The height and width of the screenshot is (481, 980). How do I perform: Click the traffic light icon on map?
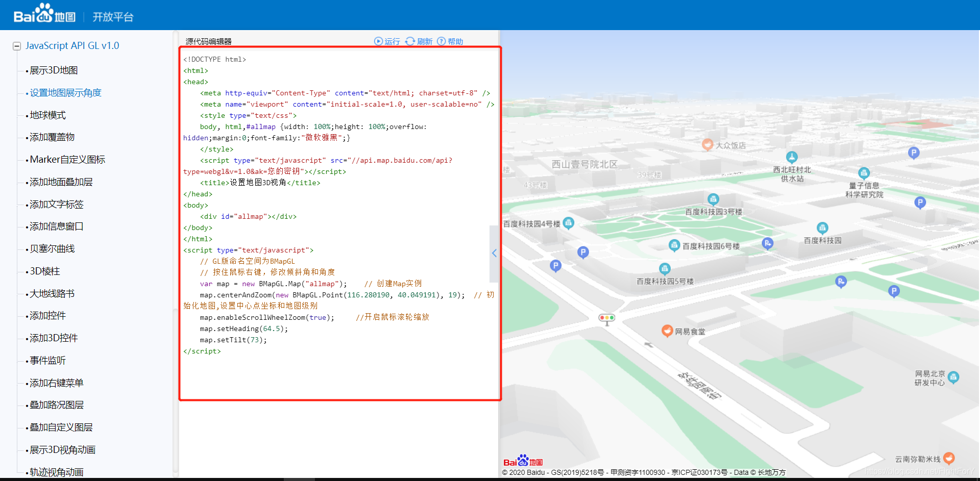[x=607, y=318]
